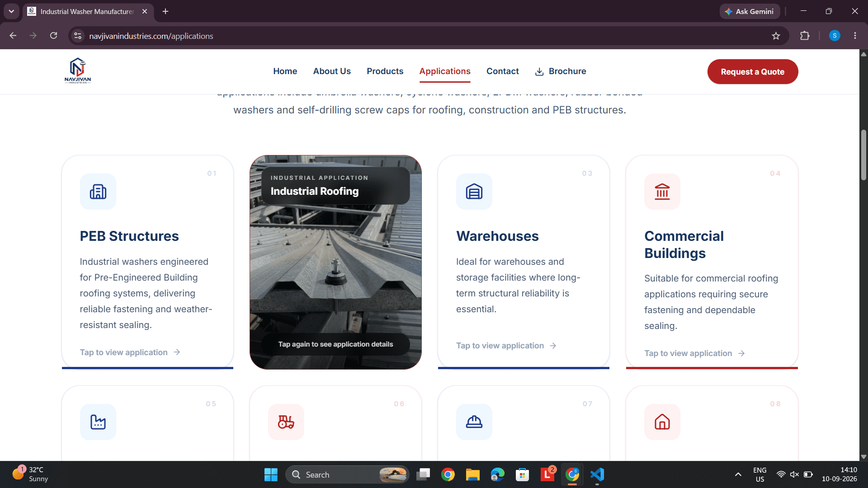Open the Windows Start menu

271,474
